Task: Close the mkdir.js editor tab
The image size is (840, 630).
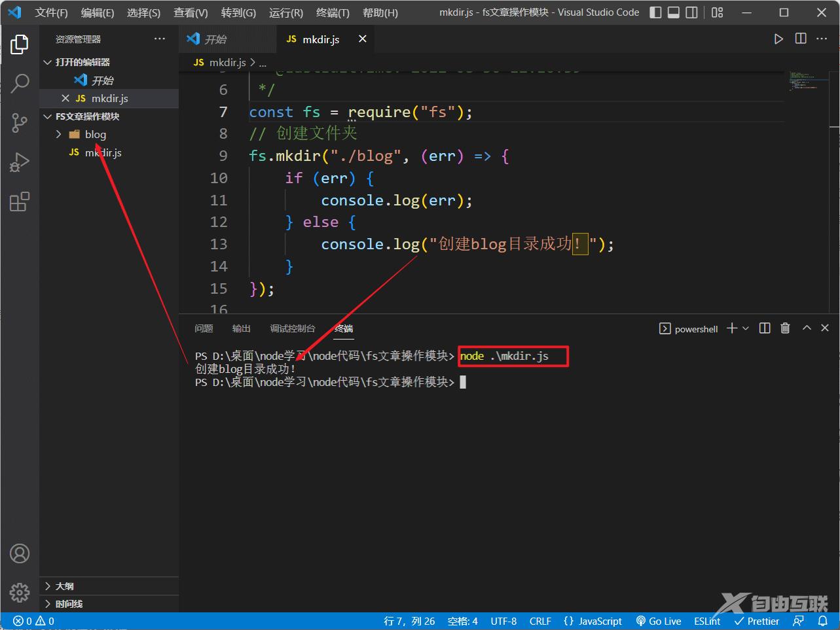Action: point(362,39)
